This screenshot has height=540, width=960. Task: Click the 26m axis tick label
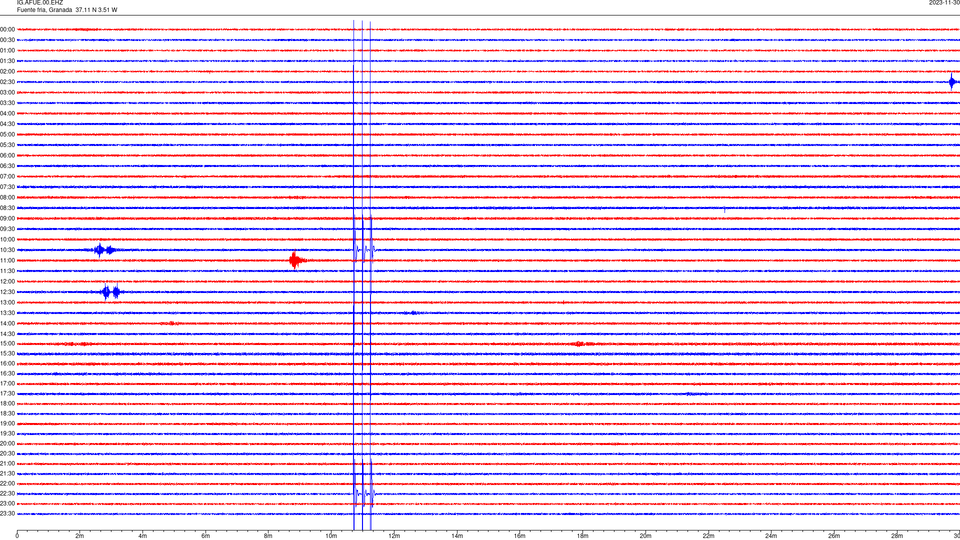pyautogui.click(x=834, y=536)
